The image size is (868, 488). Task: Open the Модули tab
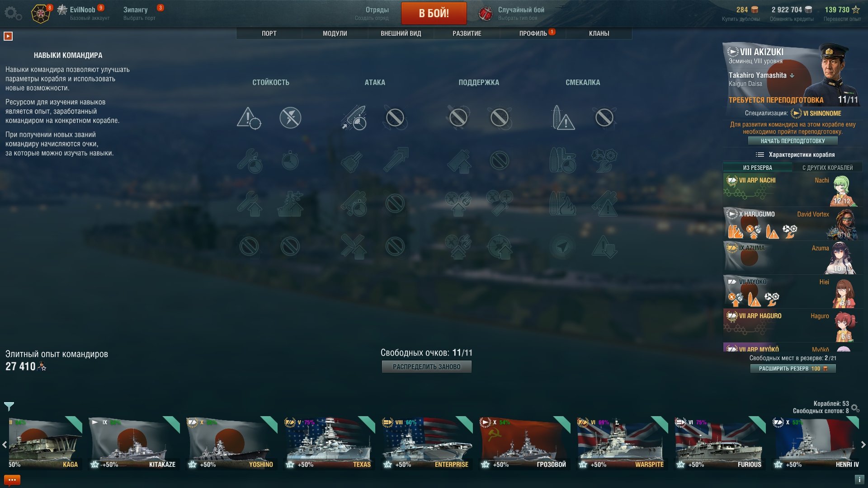tap(335, 33)
